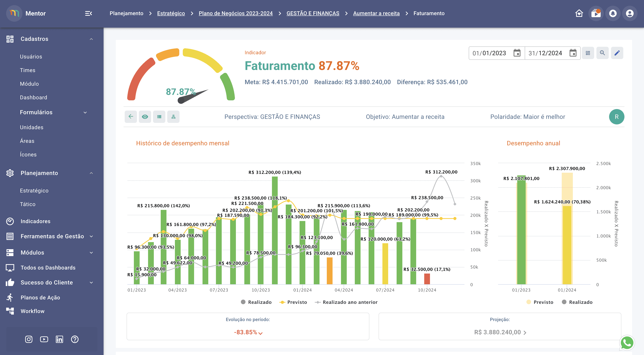Toggle the eye visibility button

tap(145, 117)
